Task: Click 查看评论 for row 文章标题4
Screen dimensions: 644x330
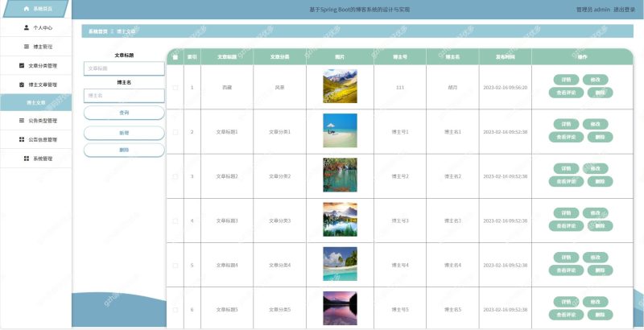Action: (x=566, y=270)
